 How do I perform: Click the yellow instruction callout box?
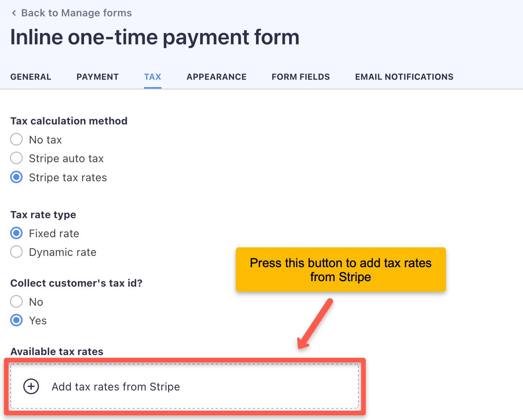tap(340, 269)
